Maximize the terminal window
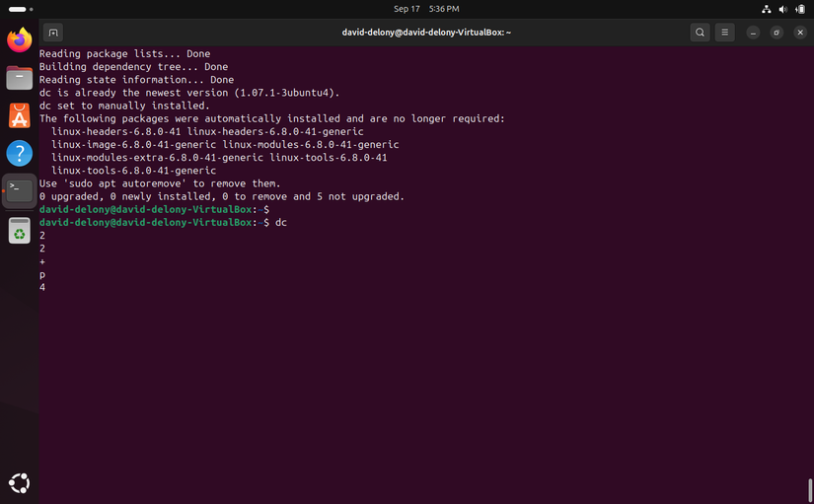The width and height of the screenshot is (814, 504). [777, 33]
